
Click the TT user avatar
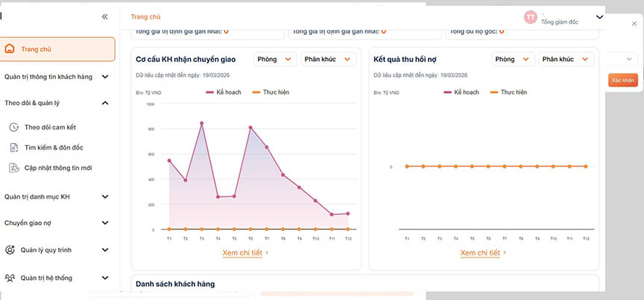point(531,17)
